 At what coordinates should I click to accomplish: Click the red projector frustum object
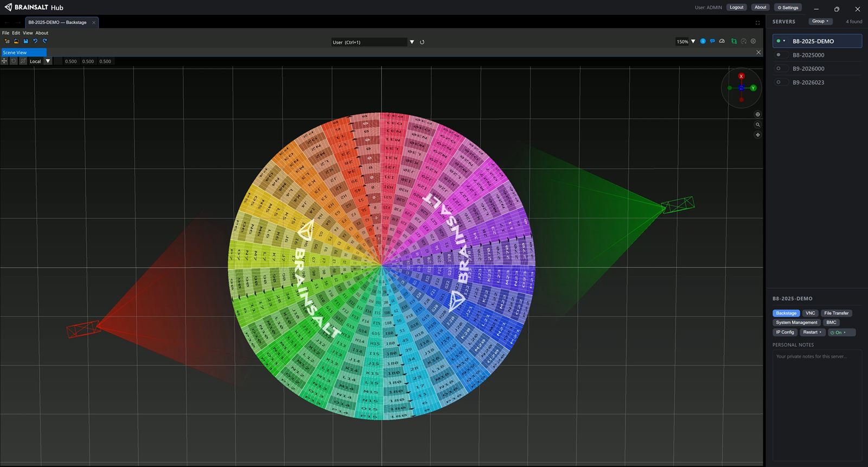point(83,329)
